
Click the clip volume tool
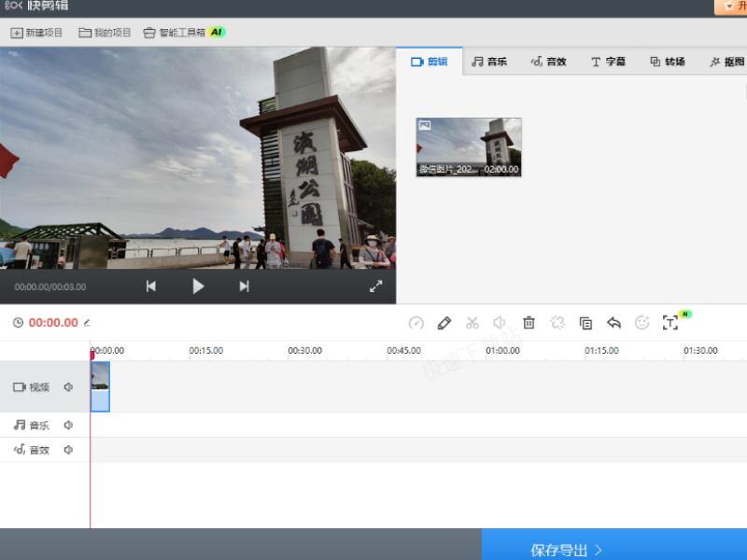(x=500, y=323)
